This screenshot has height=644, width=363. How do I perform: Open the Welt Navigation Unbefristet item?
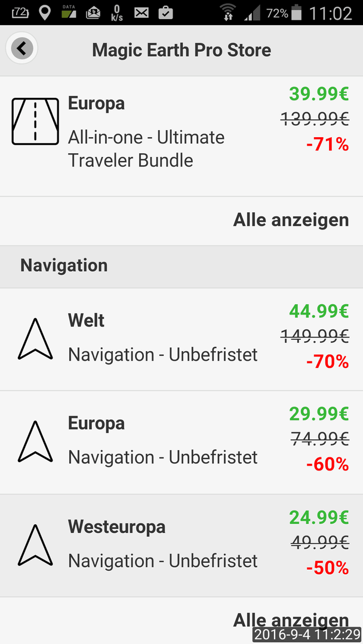[x=181, y=339]
